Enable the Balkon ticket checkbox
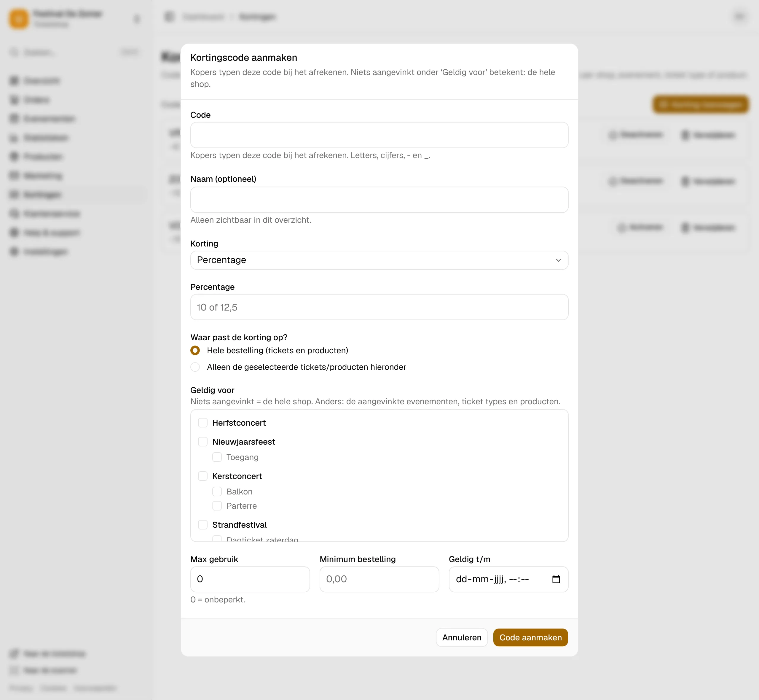Image resolution: width=759 pixels, height=700 pixels. click(217, 492)
